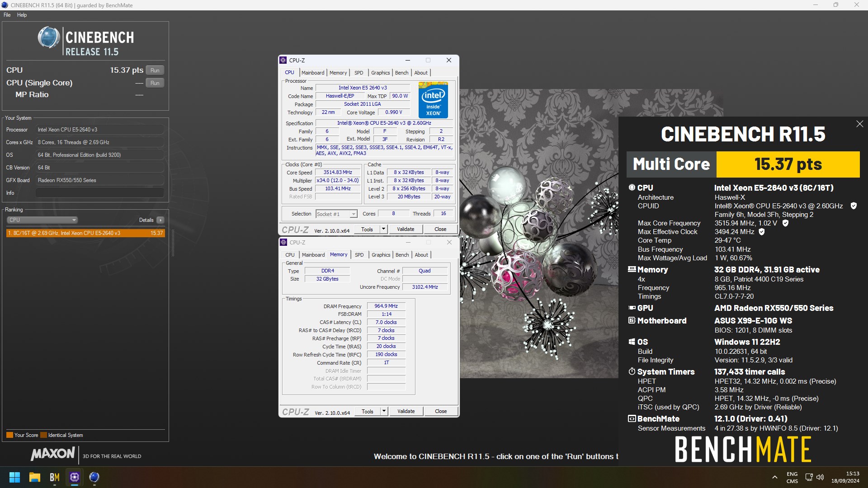Click Validate in lower CPU-Z window
The height and width of the screenshot is (488, 868).
[x=406, y=411]
